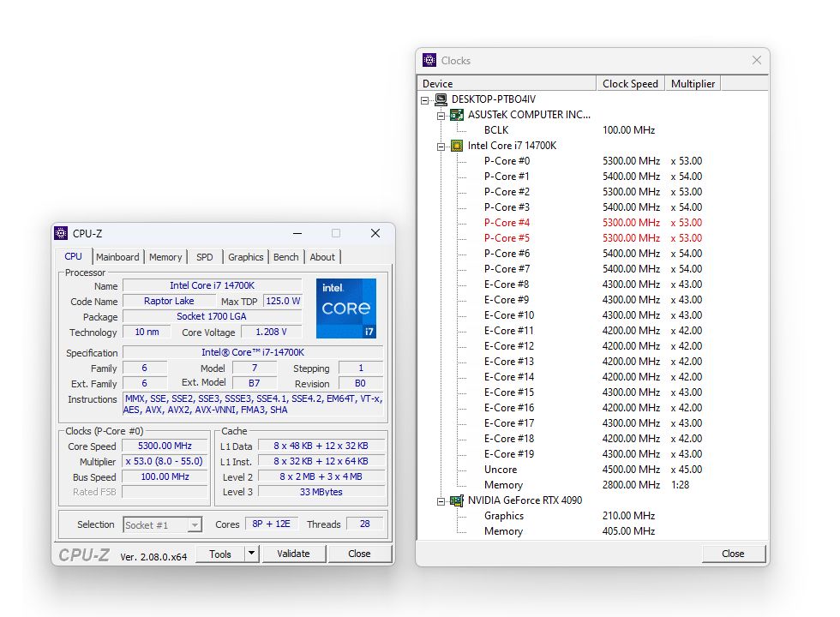Select the E-Core #19 row

(x=592, y=454)
